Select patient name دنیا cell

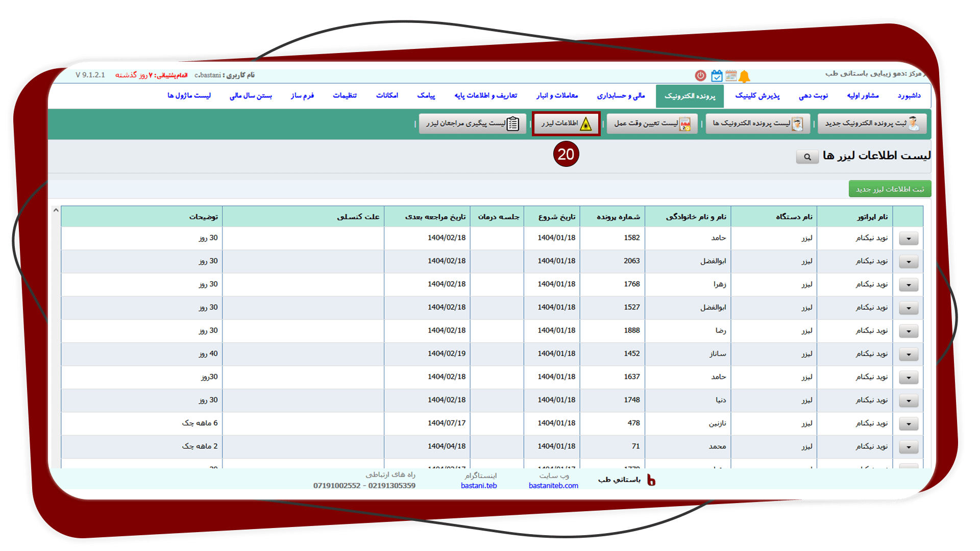(x=688, y=400)
